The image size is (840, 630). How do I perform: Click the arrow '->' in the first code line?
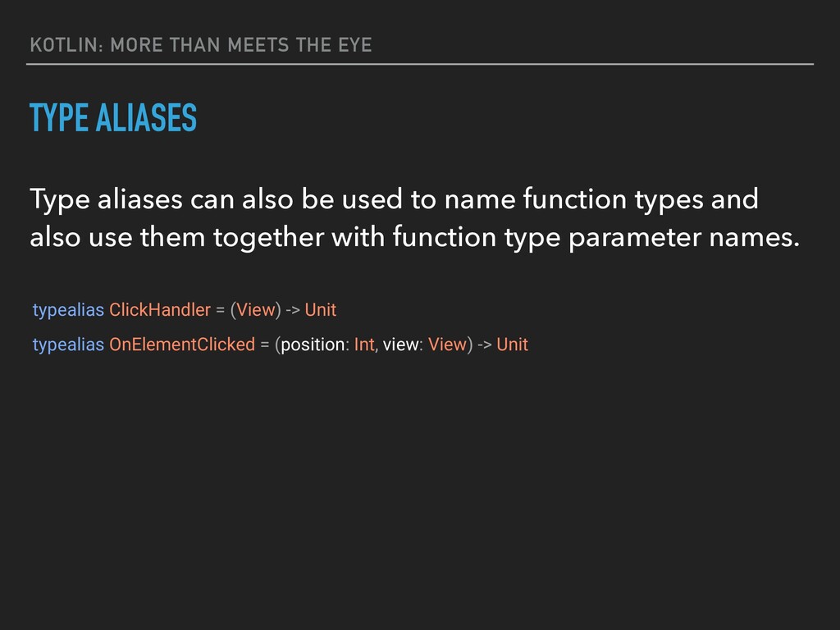(293, 310)
